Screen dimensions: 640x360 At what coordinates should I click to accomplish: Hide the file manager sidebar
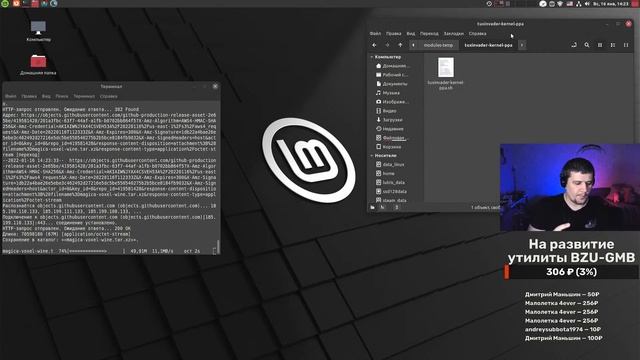tap(396, 207)
